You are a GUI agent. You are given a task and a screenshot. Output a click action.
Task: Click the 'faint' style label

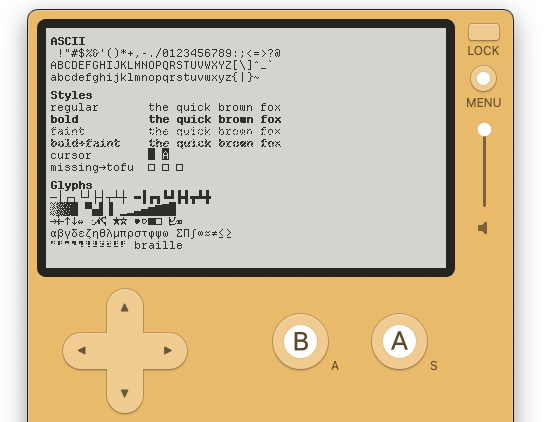pyautogui.click(x=68, y=131)
